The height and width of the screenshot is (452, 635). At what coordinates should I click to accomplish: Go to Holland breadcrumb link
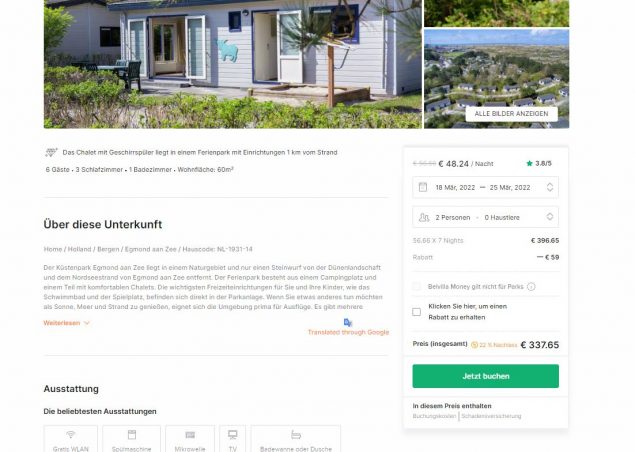click(x=79, y=249)
